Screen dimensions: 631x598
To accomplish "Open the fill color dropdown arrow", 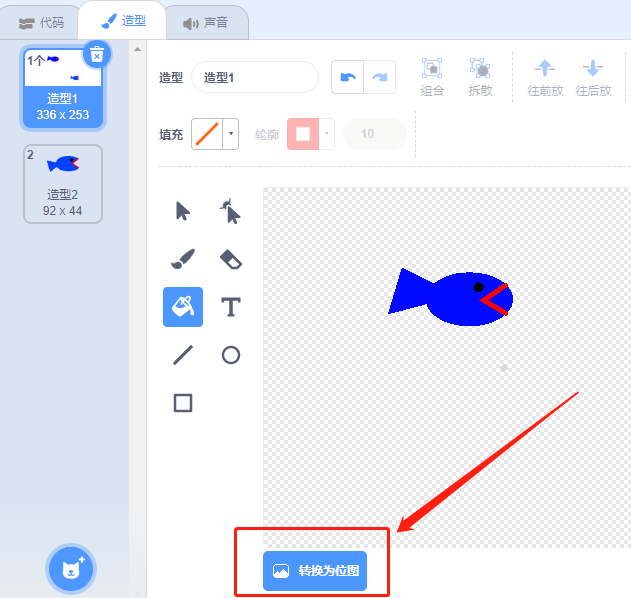I will [231, 134].
